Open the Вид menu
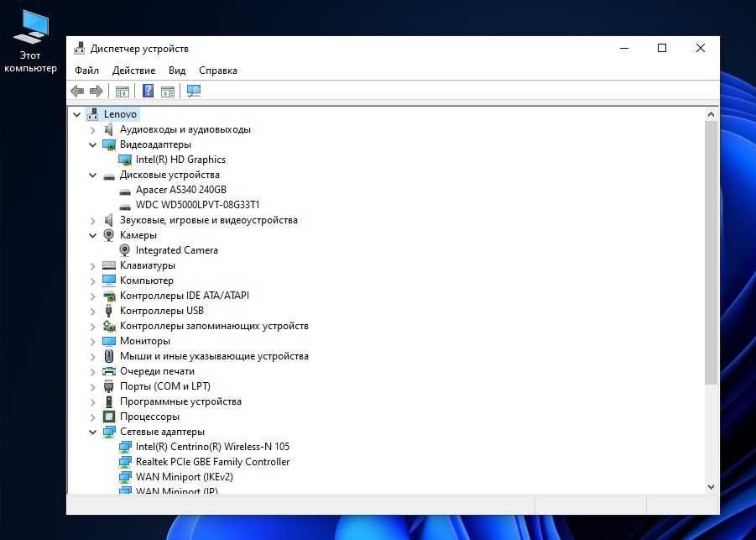Screen dimensions: 756x540 177,71
